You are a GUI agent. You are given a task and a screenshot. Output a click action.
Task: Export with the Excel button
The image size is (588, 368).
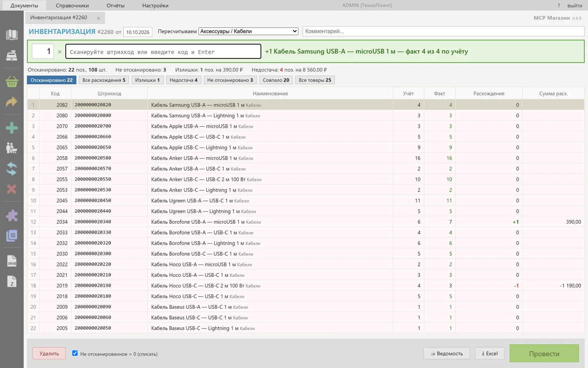490,353
